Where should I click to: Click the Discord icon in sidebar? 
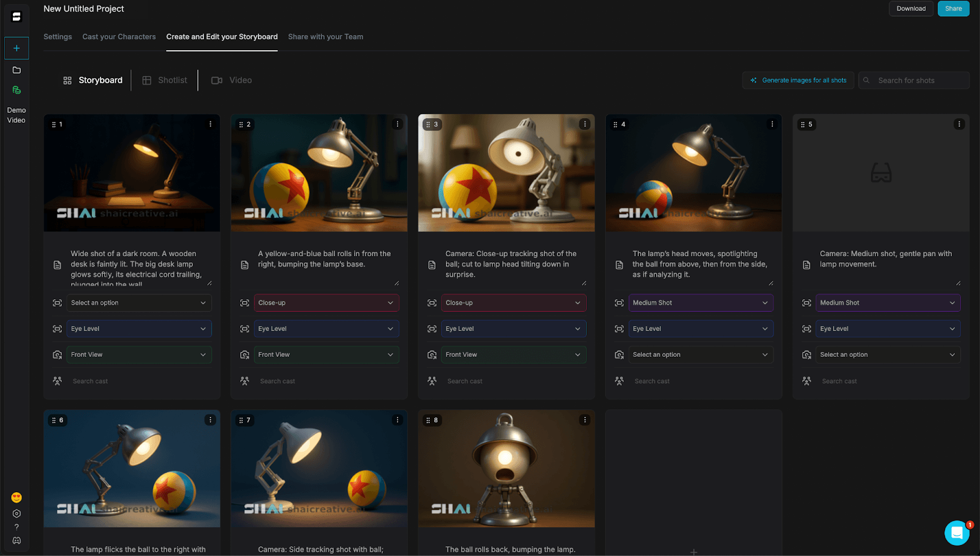pyautogui.click(x=17, y=541)
